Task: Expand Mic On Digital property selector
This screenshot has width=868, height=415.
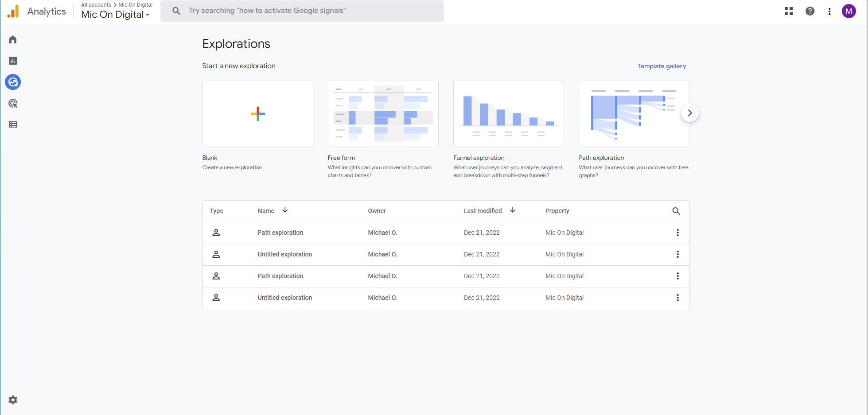Action: (x=116, y=15)
